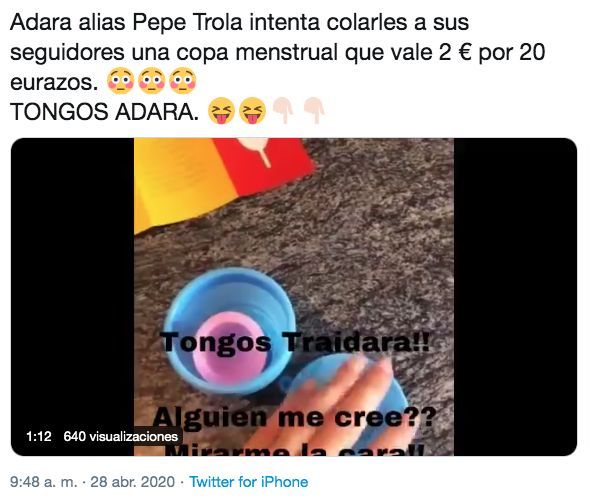
Task: Click the date 28 abr. 2020
Action: pos(132,482)
